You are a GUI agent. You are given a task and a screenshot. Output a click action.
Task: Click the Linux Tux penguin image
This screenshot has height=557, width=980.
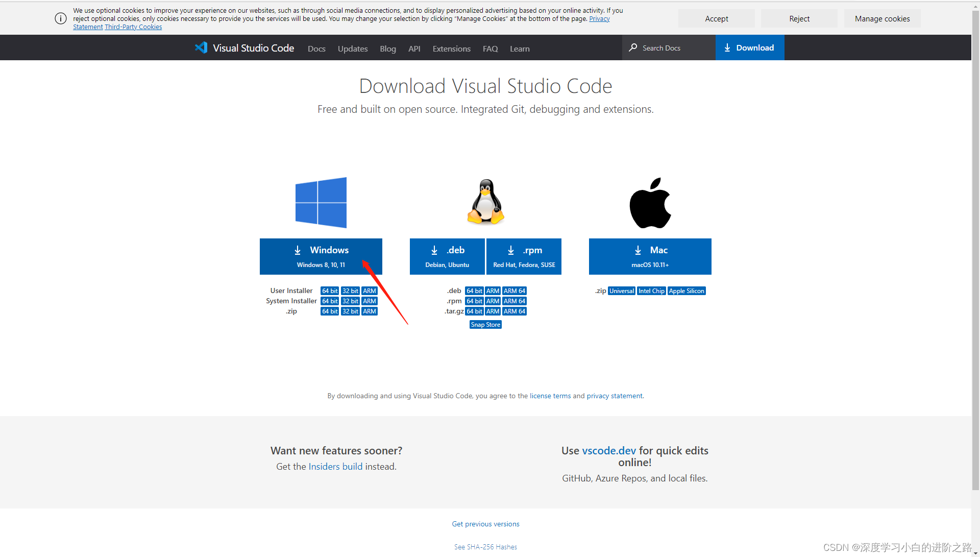click(x=486, y=202)
